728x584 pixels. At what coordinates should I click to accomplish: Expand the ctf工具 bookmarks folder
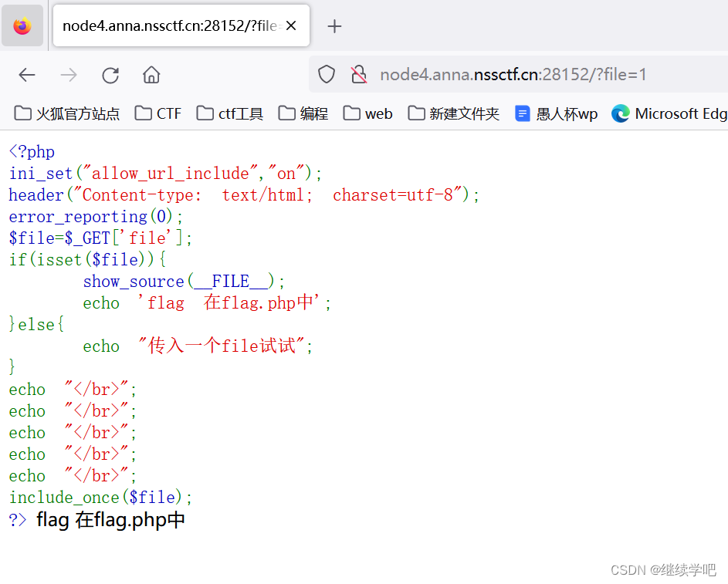[228, 113]
